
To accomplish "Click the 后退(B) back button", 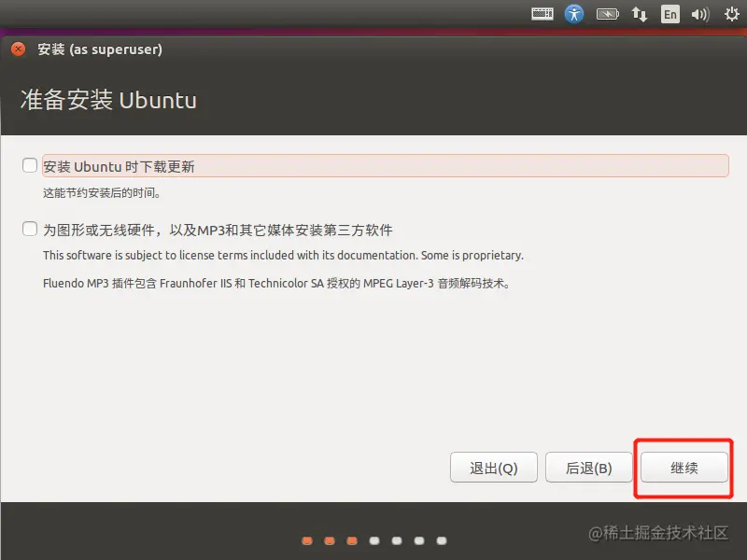I will coord(589,468).
